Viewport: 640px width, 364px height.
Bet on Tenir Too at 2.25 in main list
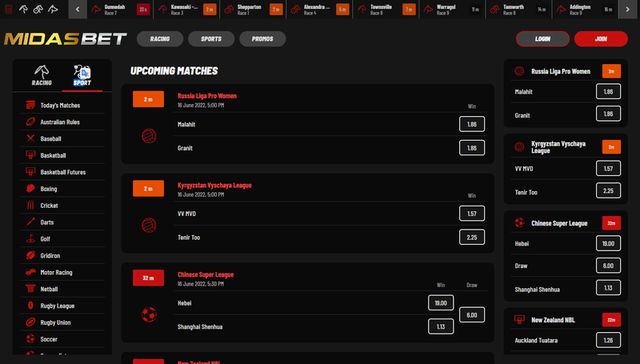pyautogui.click(x=472, y=237)
